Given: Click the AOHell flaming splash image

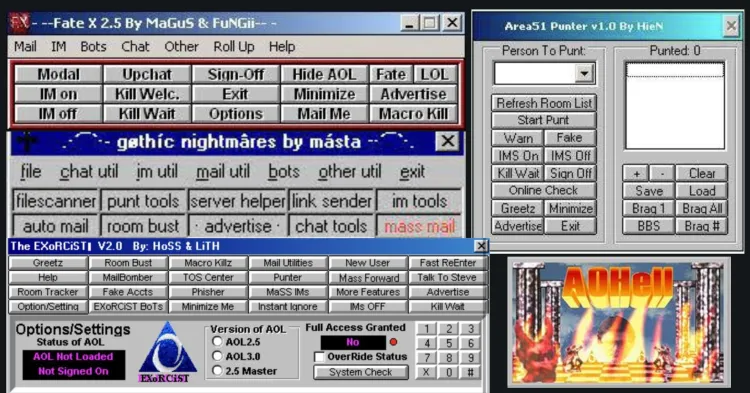Looking at the screenshot, I should tap(618, 322).
